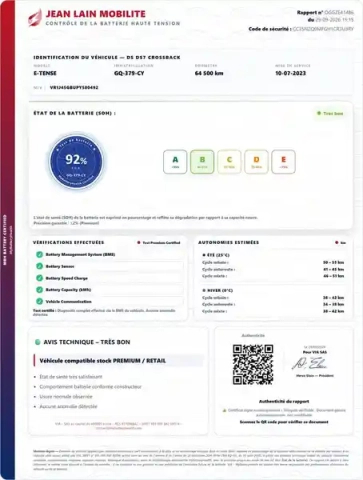Select the highlighted grade B box
Image resolution: width=363 pixels, height=480 pixels.
point(202,162)
